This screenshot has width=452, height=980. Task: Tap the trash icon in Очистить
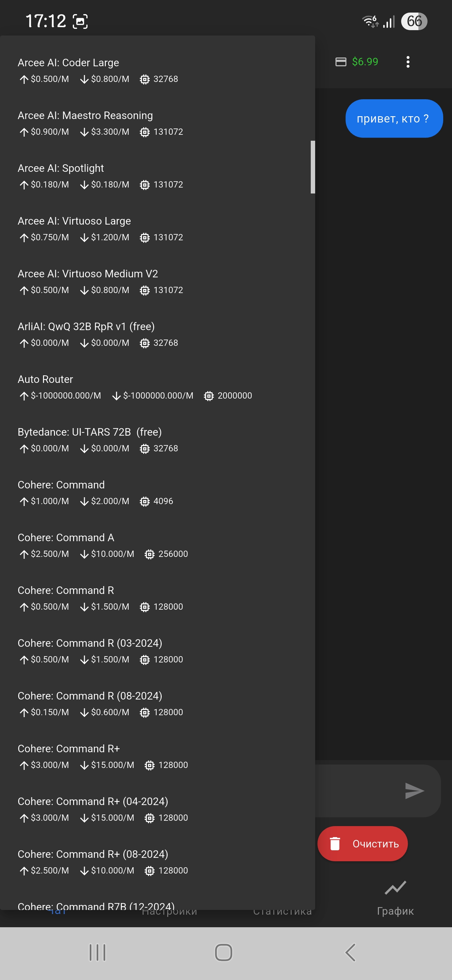[x=335, y=843]
